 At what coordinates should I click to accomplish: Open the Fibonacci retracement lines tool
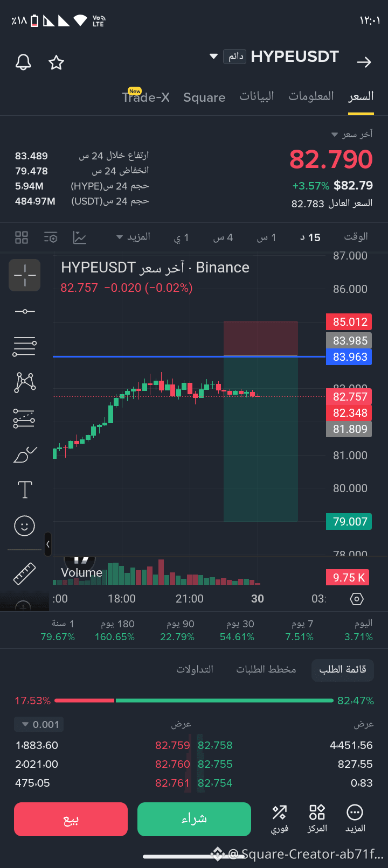(25, 346)
